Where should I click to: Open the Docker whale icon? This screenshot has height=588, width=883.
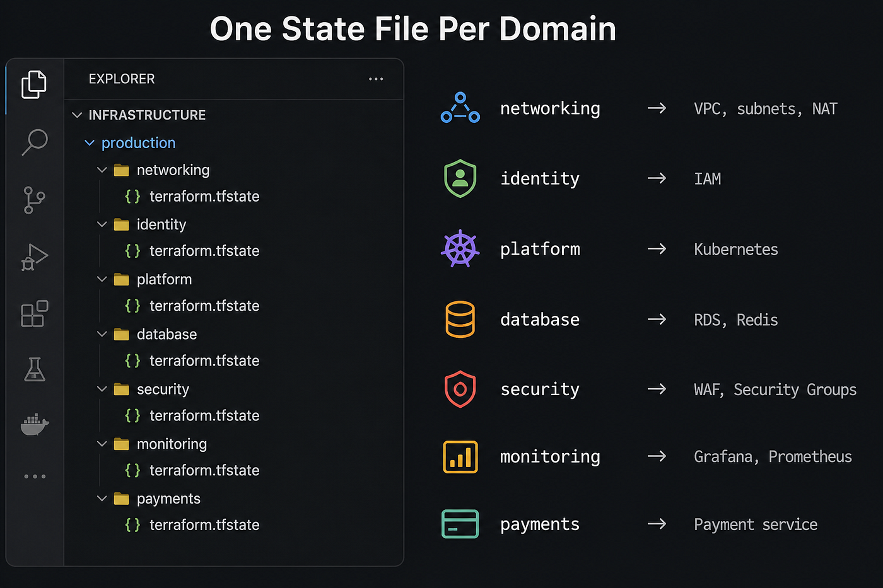tap(35, 425)
